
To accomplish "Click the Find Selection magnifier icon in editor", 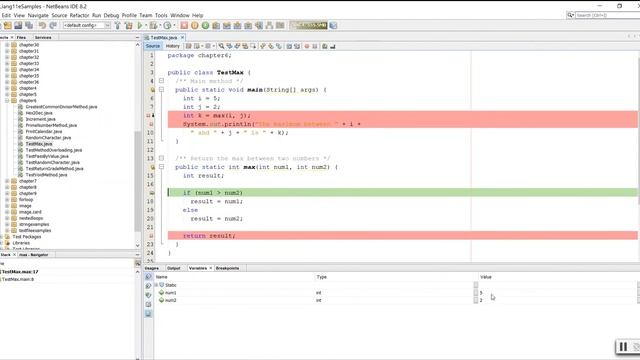I will (x=221, y=46).
